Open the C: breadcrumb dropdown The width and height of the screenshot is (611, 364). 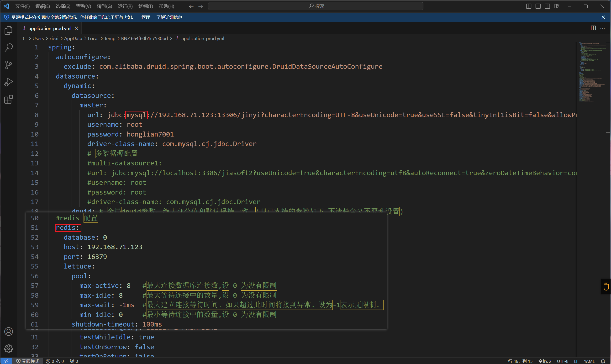click(x=25, y=38)
